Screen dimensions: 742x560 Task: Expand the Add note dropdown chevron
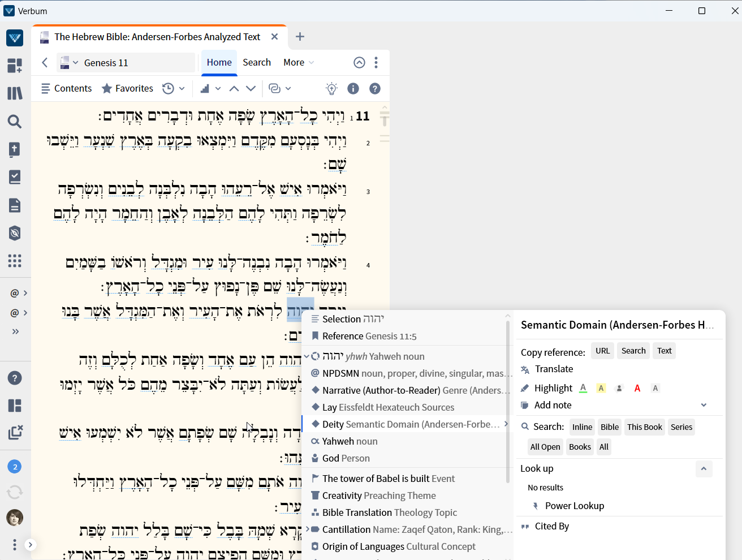tap(704, 405)
